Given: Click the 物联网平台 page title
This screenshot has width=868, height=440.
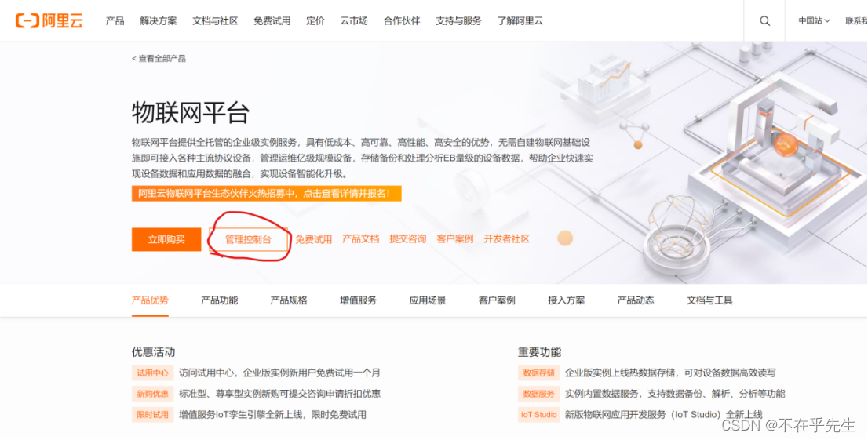Looking at the screenshot, I should pyautogui.click(x=191, y=113).
